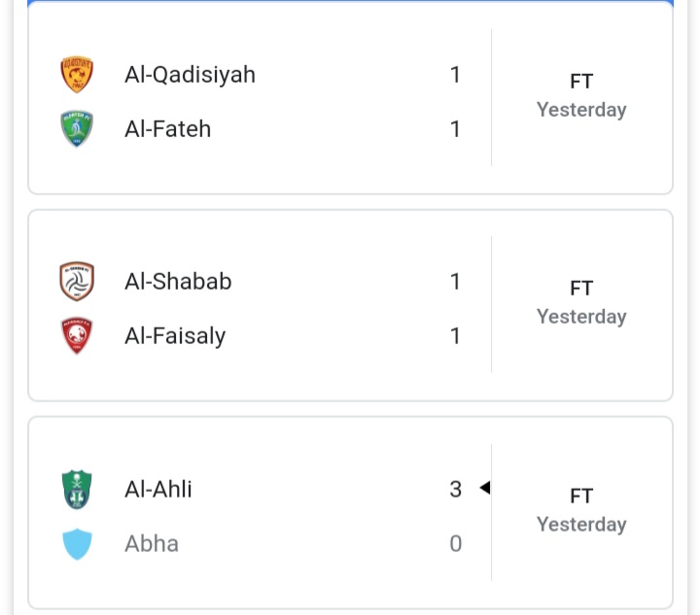Open the Al-Ahli team name

point(158,490)
